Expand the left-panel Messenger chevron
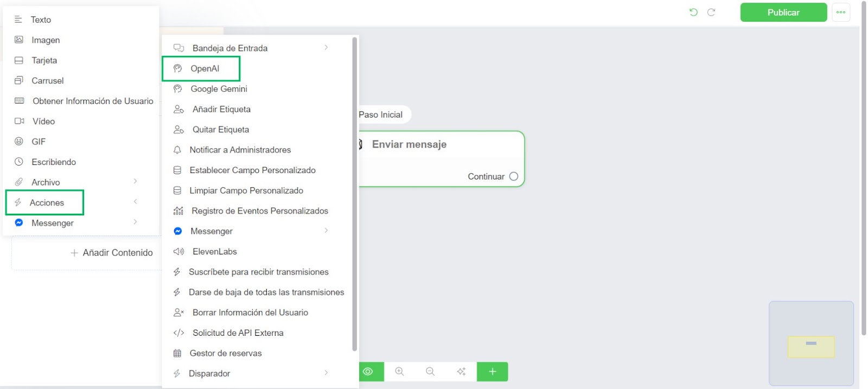 [x=135, y=222]
